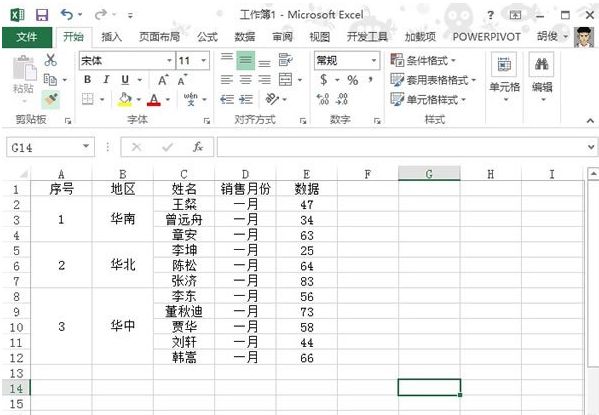Open the POWERPIVOT tab
Screen dimensions: 599x415
[x=486, y=37]
